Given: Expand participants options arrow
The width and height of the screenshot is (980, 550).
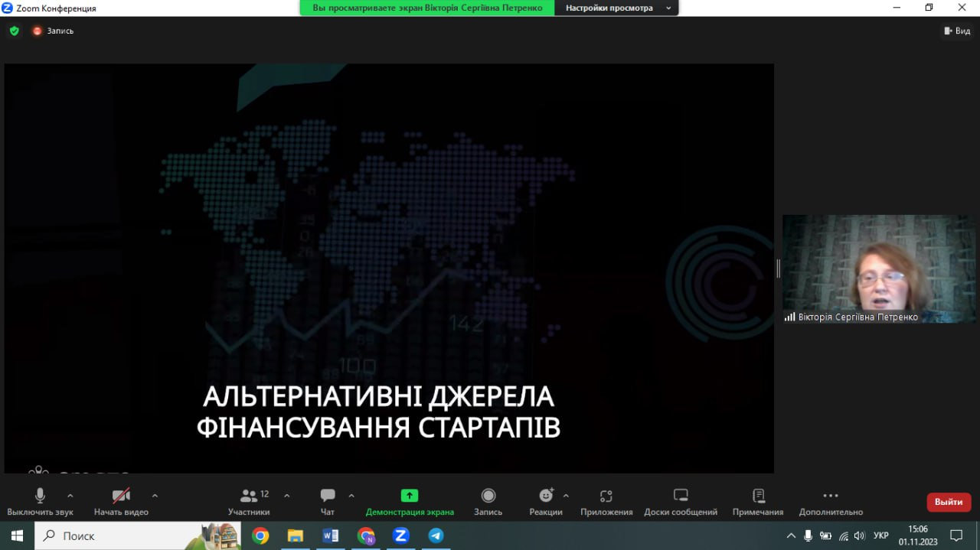Looking at the screenshot, I should click(287, 496).
